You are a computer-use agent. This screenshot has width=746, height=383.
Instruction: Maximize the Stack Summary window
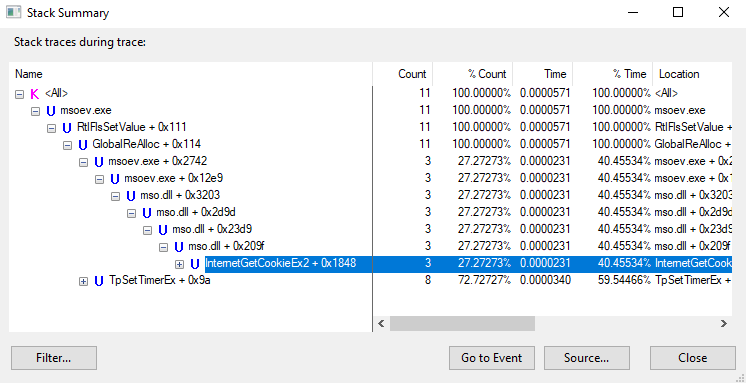[678, 13]
